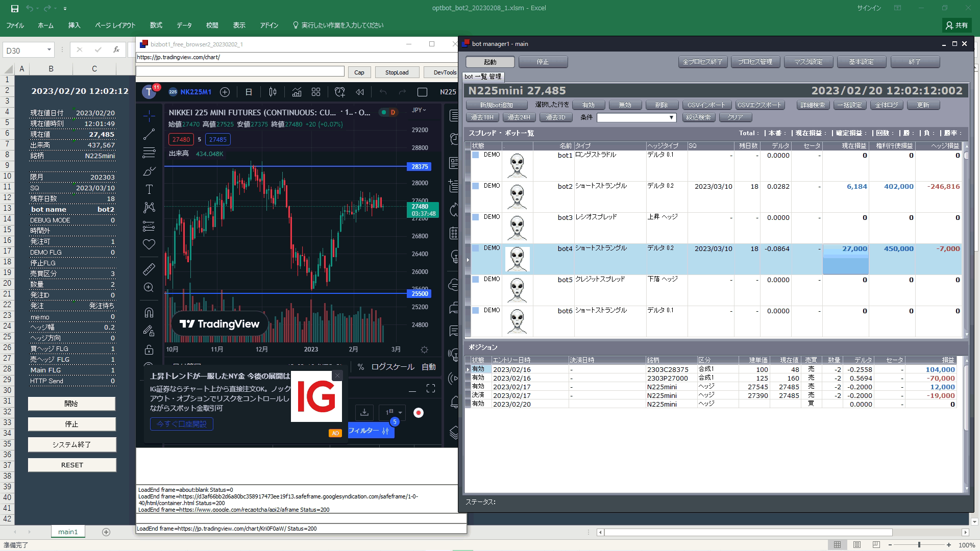Screen dimensions: 980x551
Task: Select the main1 worksheet tab
Action: (68, 532)
